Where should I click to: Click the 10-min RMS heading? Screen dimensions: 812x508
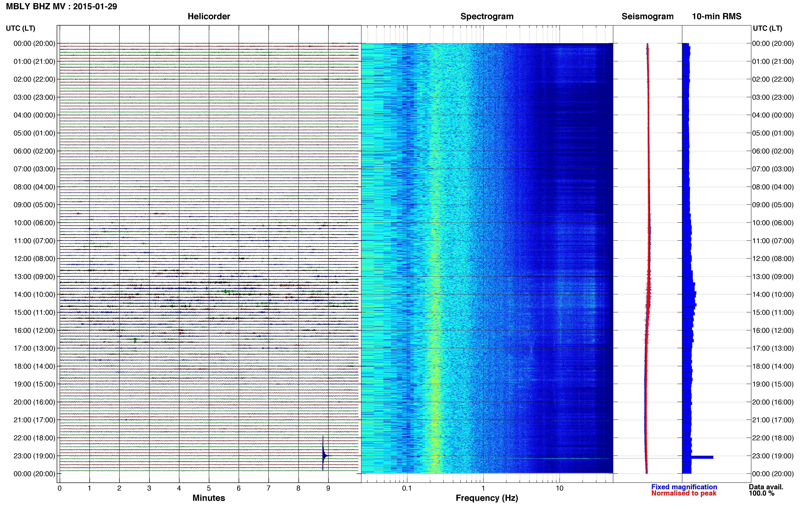click(x=717, y=16)
